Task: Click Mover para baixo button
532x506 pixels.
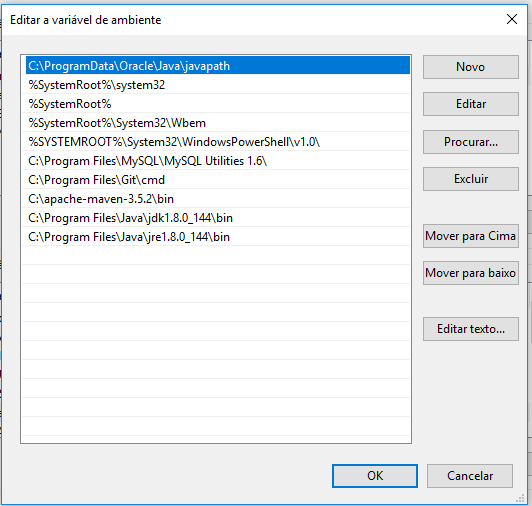Action: 471,273
